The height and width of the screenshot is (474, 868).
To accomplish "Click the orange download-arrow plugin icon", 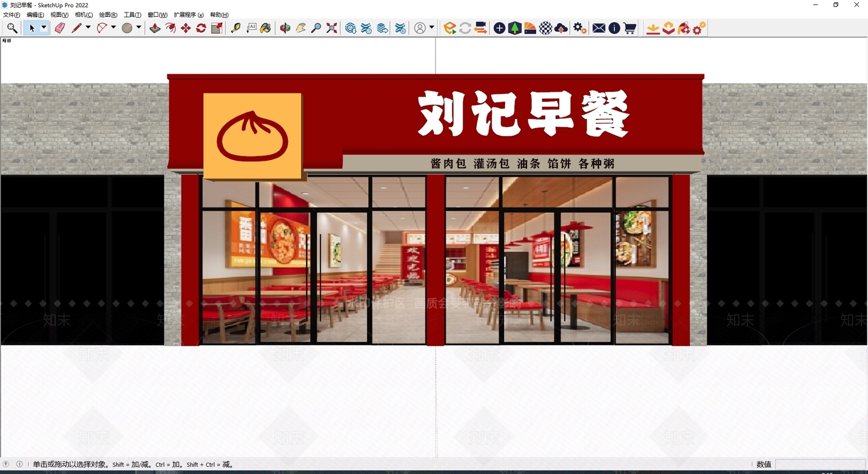I will (653, 28).
